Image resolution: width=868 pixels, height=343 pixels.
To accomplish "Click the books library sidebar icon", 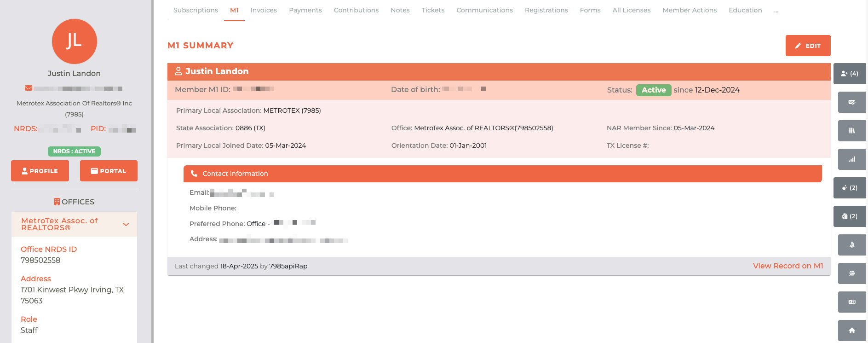I will click(851, 131).
